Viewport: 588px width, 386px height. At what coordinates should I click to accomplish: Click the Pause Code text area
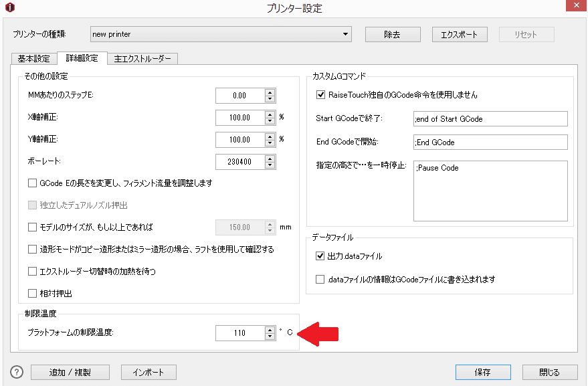[x=490, y=191]
